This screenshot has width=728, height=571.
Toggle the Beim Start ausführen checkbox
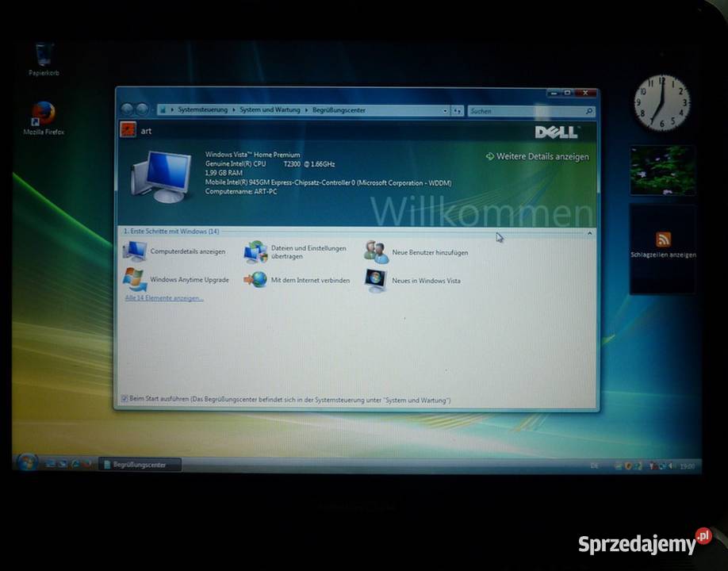[x=125, y=400]
